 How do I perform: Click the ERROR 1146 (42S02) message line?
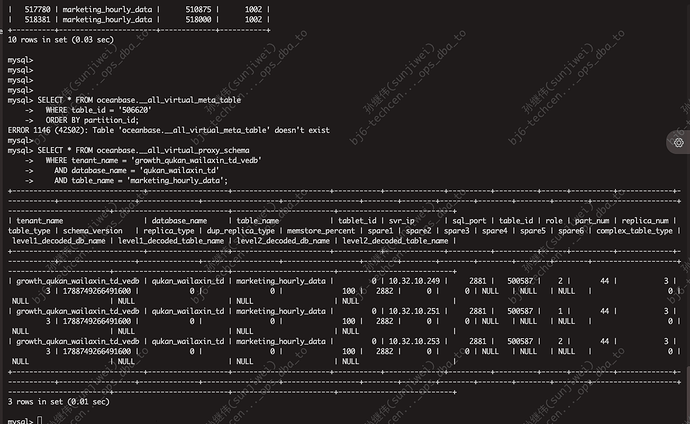(169, 130)
